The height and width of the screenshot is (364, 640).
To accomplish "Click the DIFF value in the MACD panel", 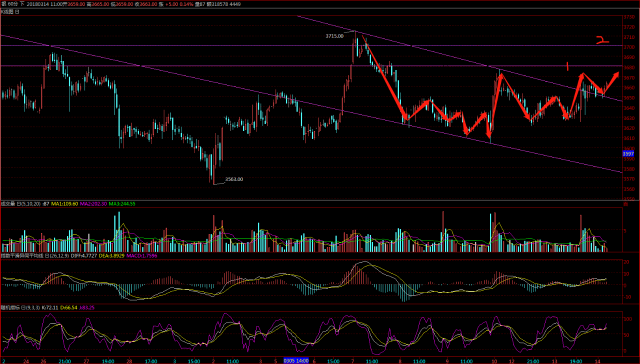I will pyautogui.click(x=84, y=256).
